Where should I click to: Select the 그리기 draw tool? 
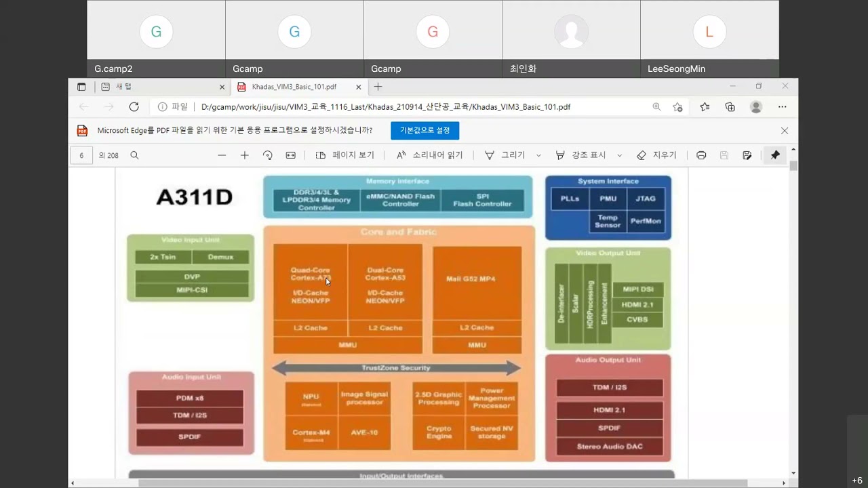point(505,155)
